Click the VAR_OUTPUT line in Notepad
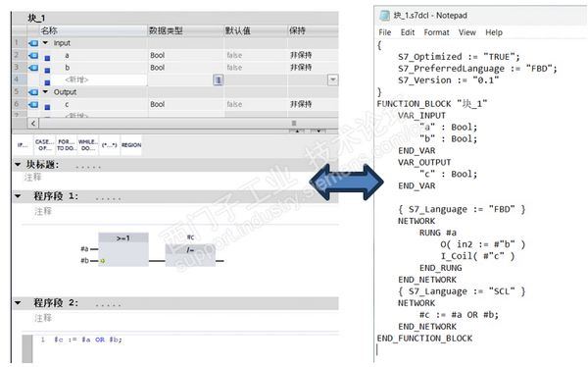588x367 pixels. click(424, 162)
